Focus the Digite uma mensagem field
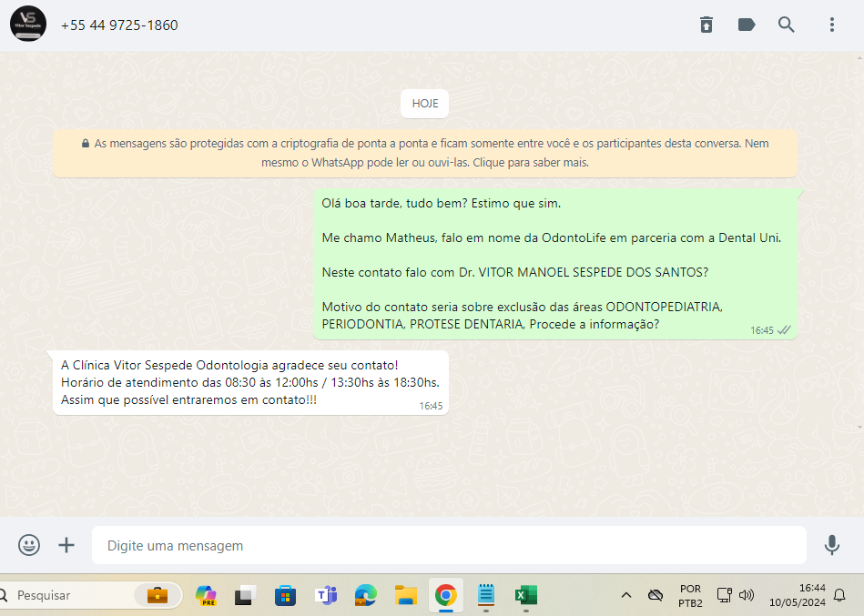This screenshot has height=616, width=864. [449, 545]
